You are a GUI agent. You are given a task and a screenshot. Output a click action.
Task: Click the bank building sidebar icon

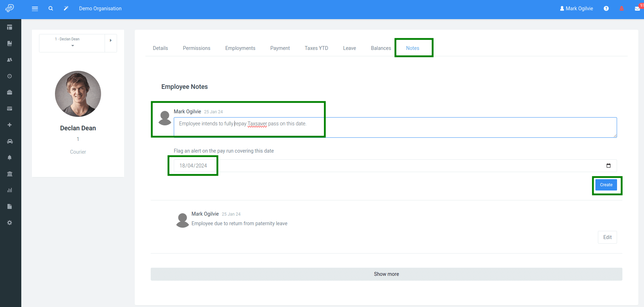click(10, 174)
